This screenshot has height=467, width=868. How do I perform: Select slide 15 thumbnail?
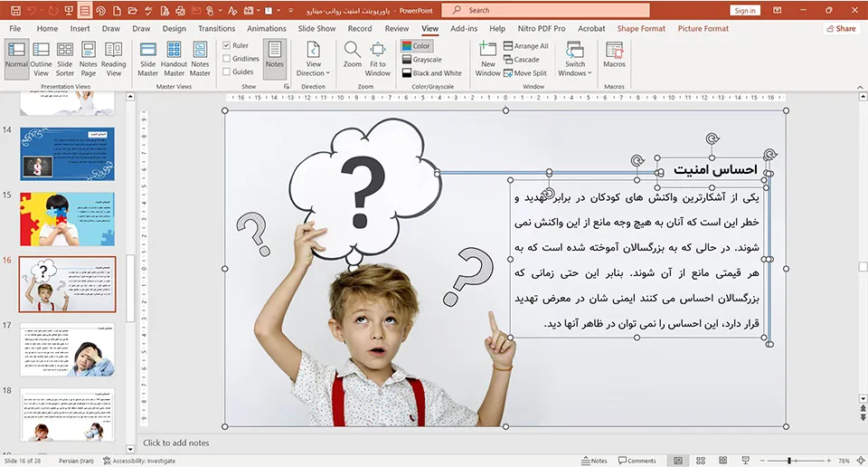click(68, 219)
